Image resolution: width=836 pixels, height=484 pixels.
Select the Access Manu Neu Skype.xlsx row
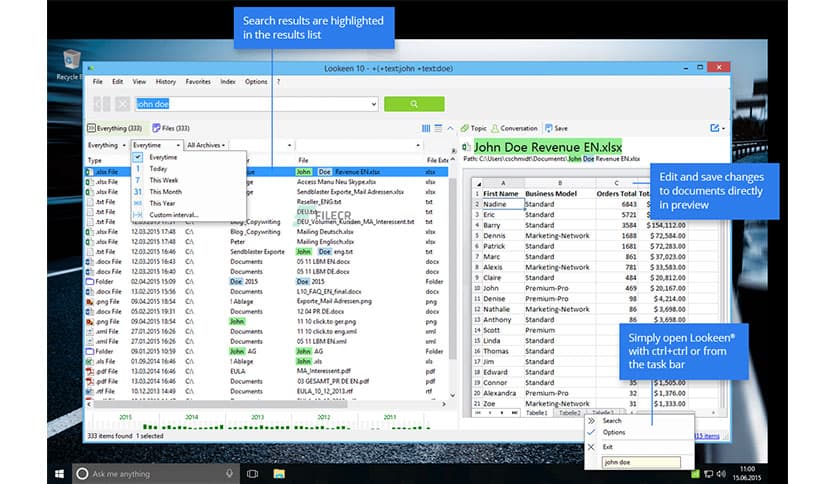267,182
